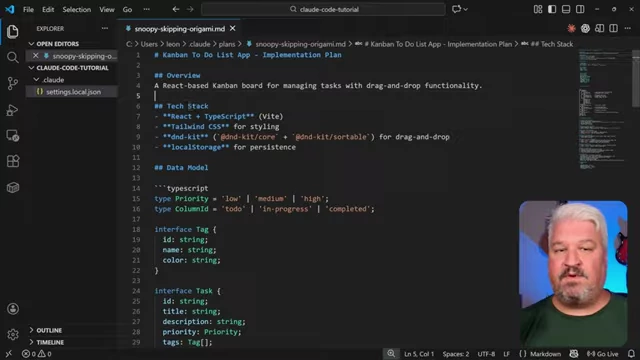Click the notifications bell in status bar
640x360 pixels.
(x=631, y=354)
